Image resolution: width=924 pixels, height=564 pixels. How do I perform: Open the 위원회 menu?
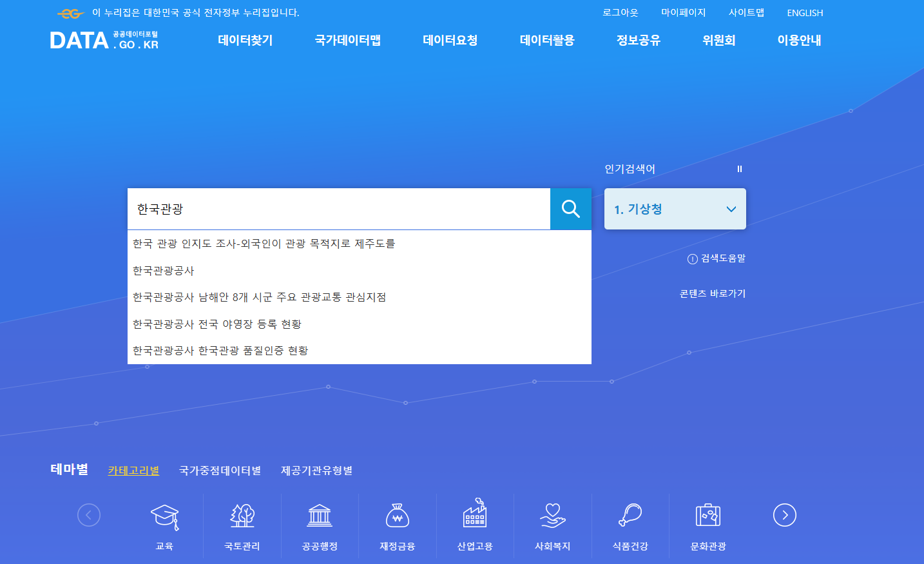[x=719, y=40]
